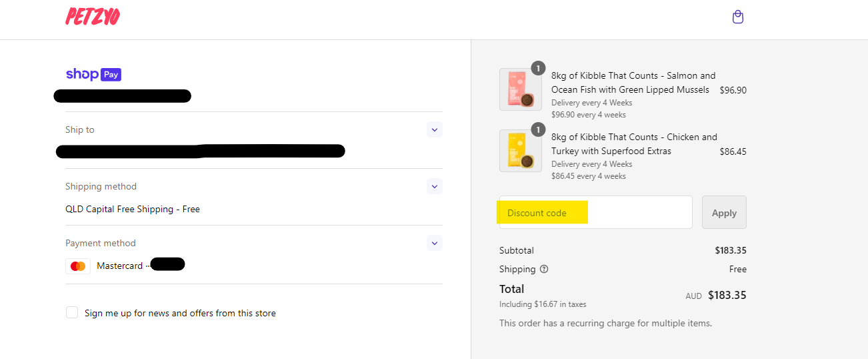Focus the Discount code input field
Image resolution: width=868 pixels, height=359 pixels.
click(596, 213)
